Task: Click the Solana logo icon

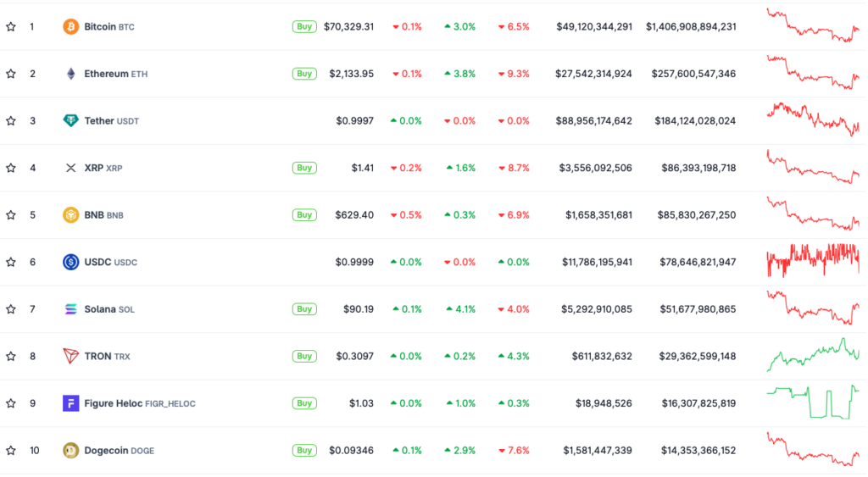Action: click(x=71, y=309)
